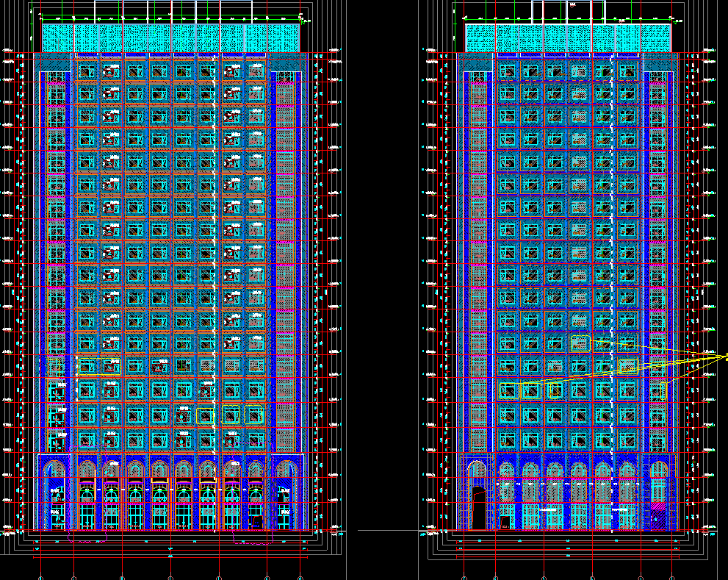The height and width of the screenshot is (580, 728).
Task: Select the yellow leader lines' convergence point
Action: (x=726, y=357)
